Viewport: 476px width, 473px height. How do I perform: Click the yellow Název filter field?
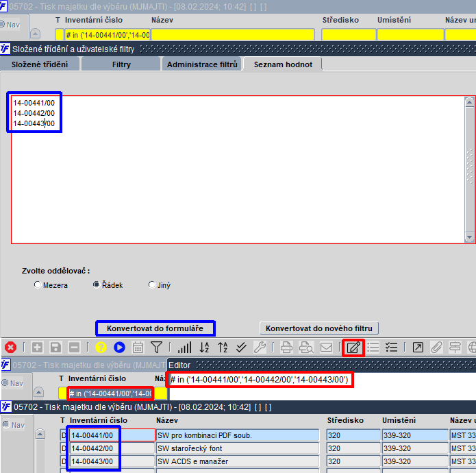click(233, 35)
